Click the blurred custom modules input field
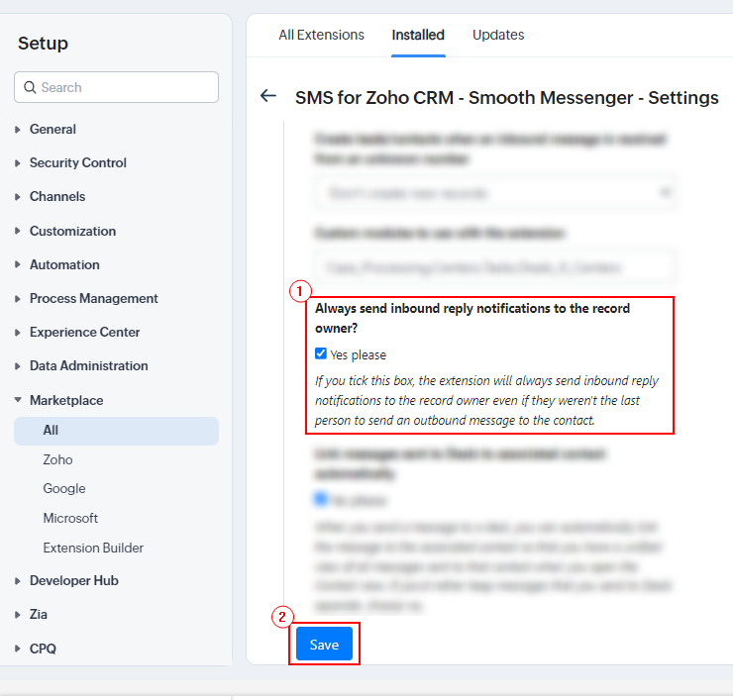The width and height of the screenshot is (733, 700). point(495,267)
